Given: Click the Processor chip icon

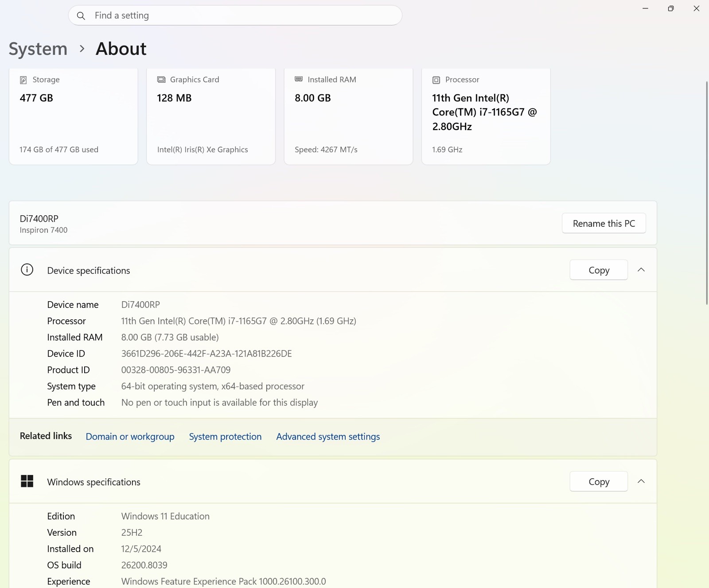Looking at the screenshot, I should click(436, 80).
